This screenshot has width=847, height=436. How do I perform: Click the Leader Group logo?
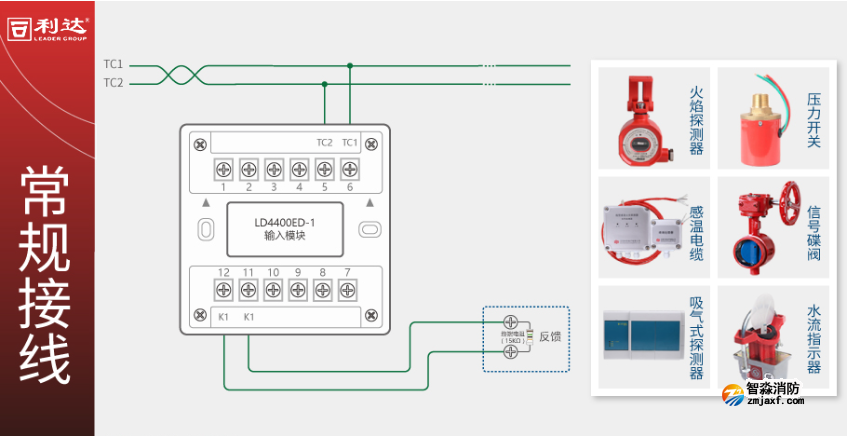[x=47, y=28]
